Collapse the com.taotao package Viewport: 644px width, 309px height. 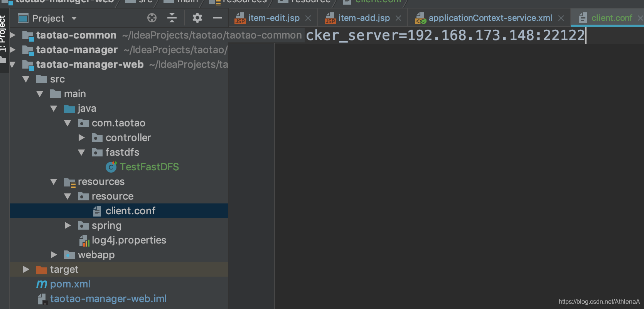(67, 123)
